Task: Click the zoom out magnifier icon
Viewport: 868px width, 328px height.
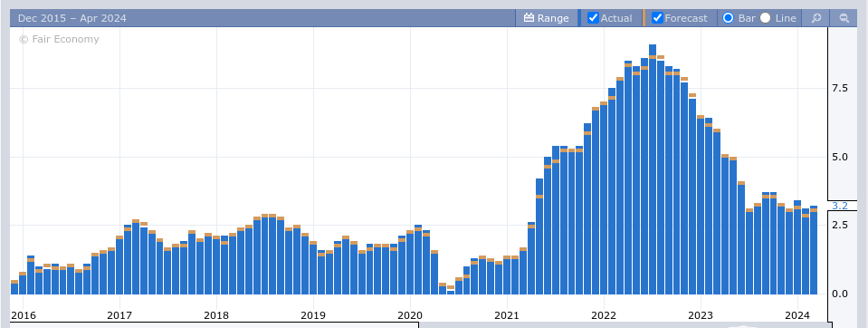Action: [844, 18]
